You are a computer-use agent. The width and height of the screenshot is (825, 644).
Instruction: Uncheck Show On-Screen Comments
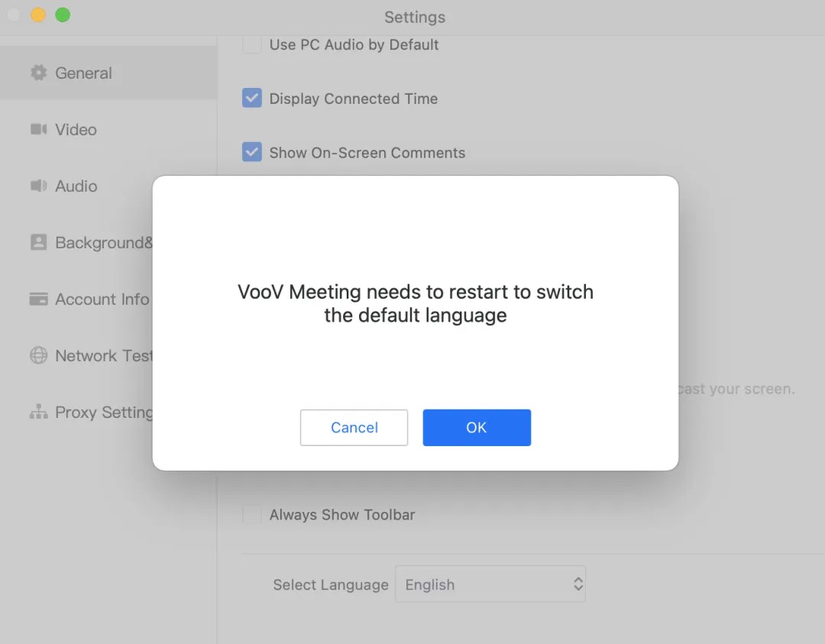252,152
